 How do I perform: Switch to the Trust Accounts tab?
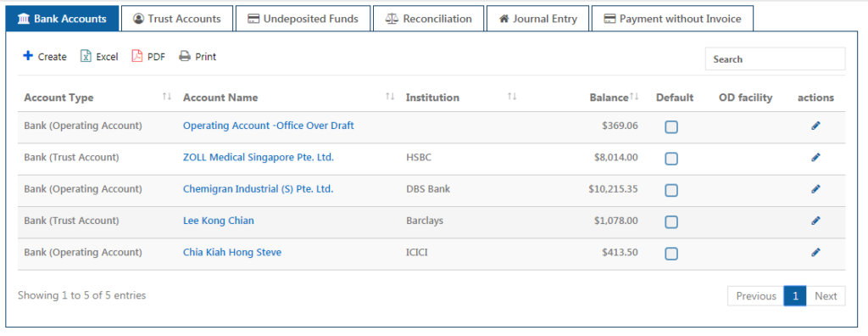point(177,19)
